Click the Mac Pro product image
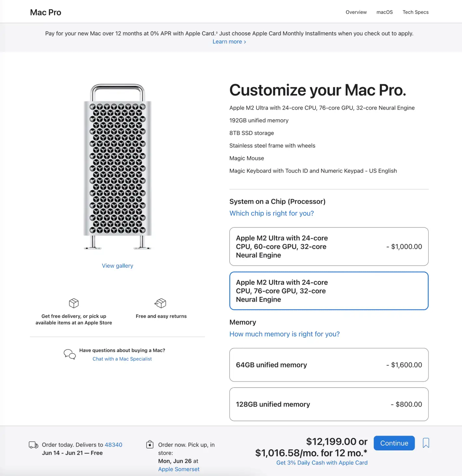Image resolution: width=462 pixels, height=476 pixels. (x=117, y=166)
